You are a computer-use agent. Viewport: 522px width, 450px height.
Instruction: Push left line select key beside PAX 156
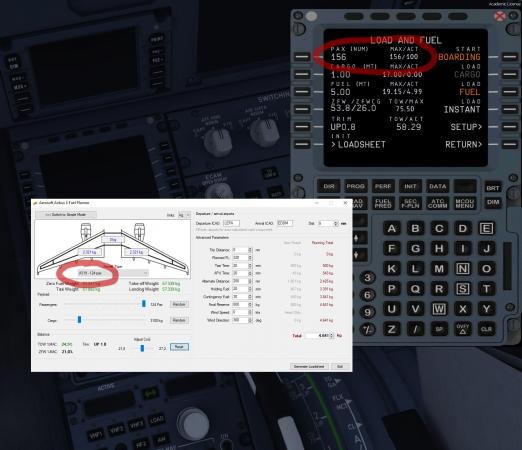click(x=302, y=57)
